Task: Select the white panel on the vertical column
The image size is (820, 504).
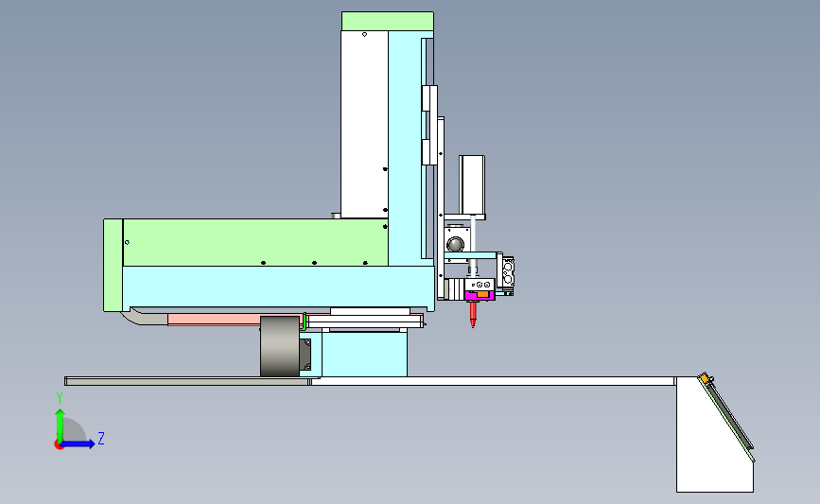Action: point(364,125)
